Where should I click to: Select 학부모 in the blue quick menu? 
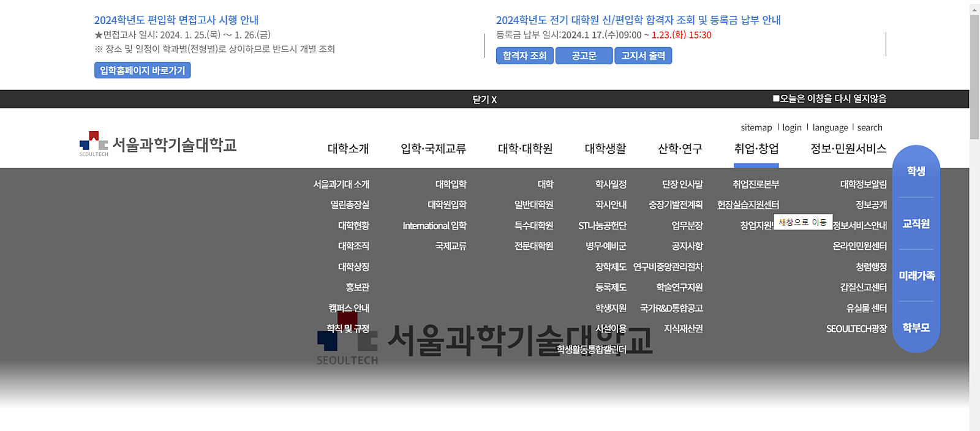pyautogui.click(x=916, y=328)
